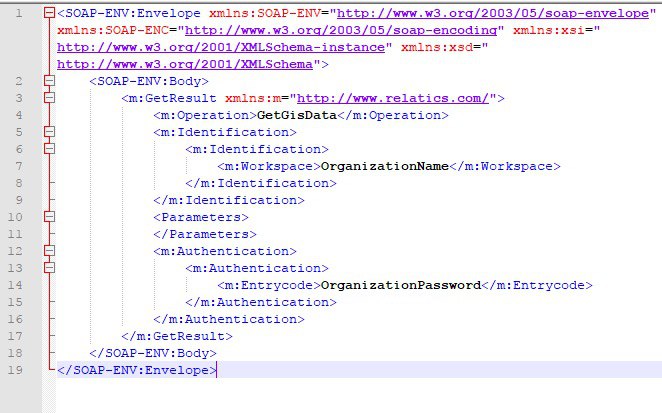Viewport: 662px width, 413px height.
Task: Open the soap-encoding namespace URL link
Action: click(341, 30)
